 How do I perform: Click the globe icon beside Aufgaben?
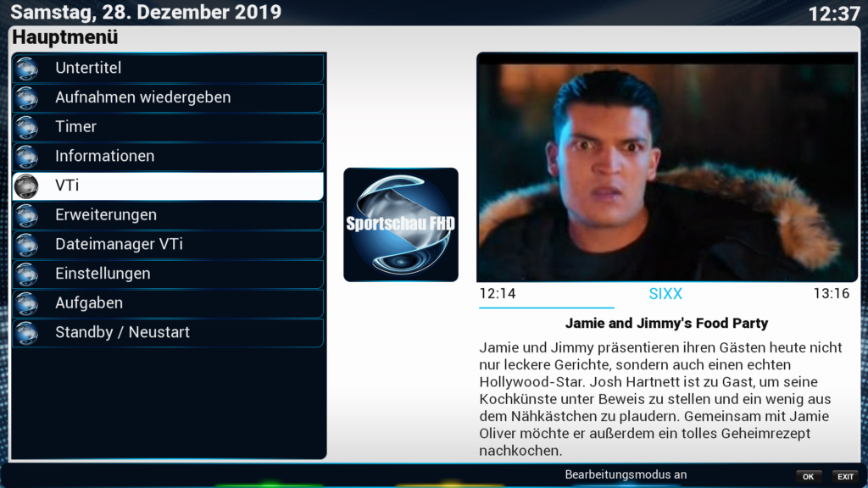[26, 303]
